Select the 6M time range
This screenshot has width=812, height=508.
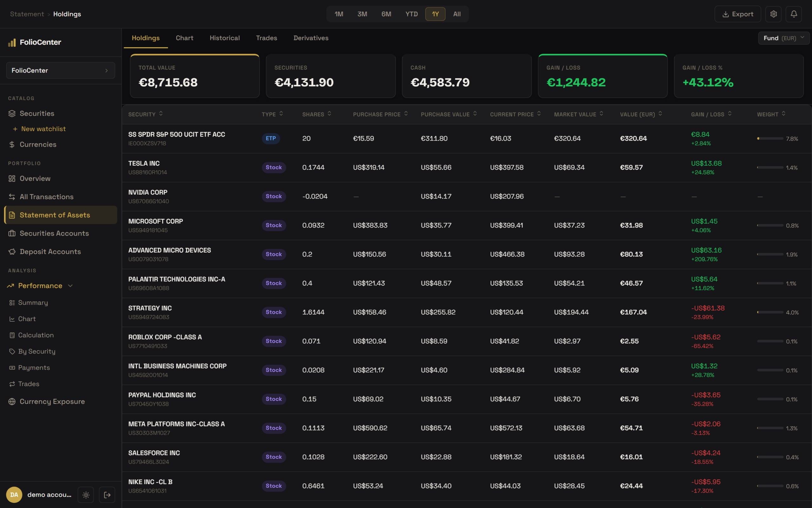(x=386, y=14)
